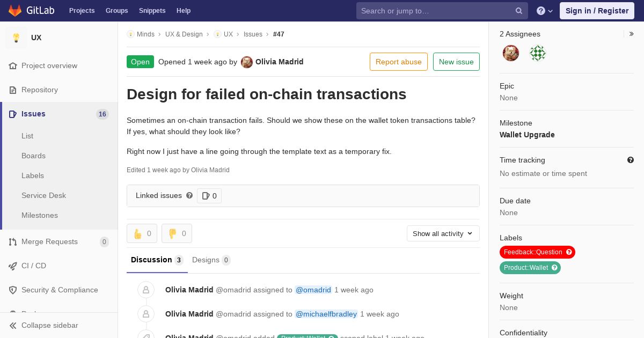
Task: Open Olivia Madrid assignee avatar
Action: [x=511, y=53]
